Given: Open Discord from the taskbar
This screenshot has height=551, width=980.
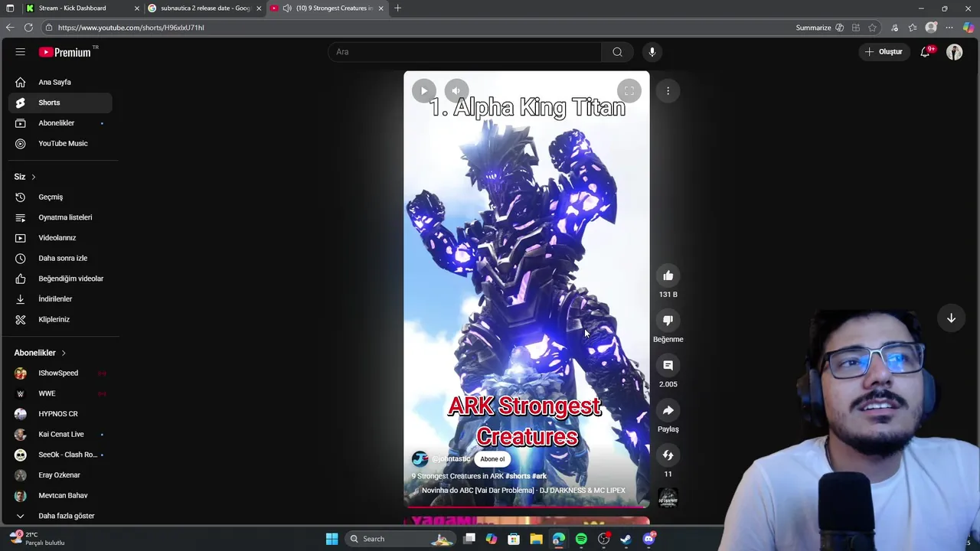Looking at the screenshot, I should 649,539.
